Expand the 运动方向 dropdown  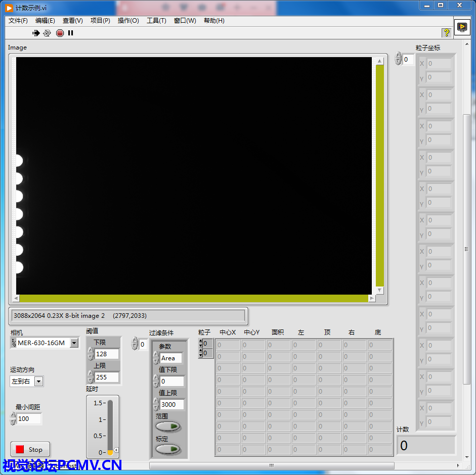[39, 382]
